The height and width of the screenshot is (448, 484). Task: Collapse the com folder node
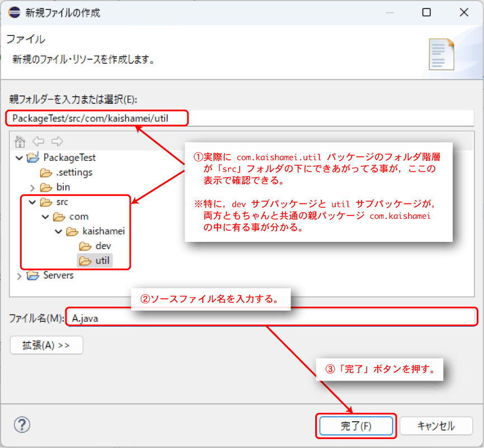click(45, 217)
